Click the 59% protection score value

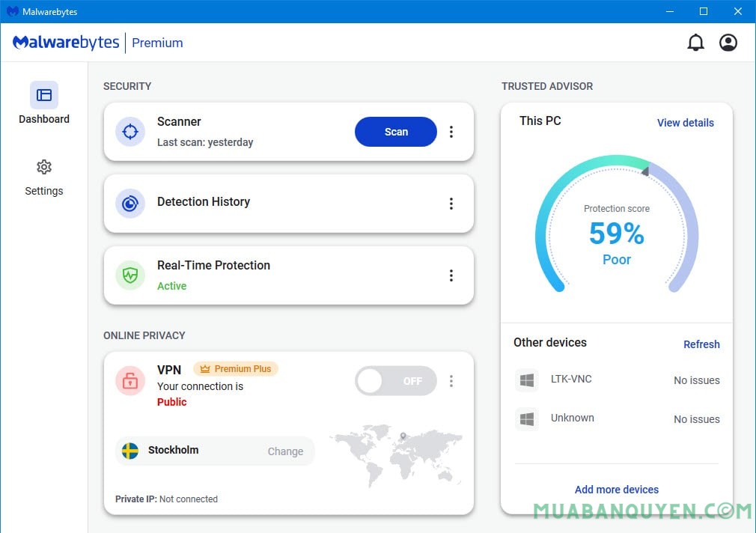tap(617, 234)
